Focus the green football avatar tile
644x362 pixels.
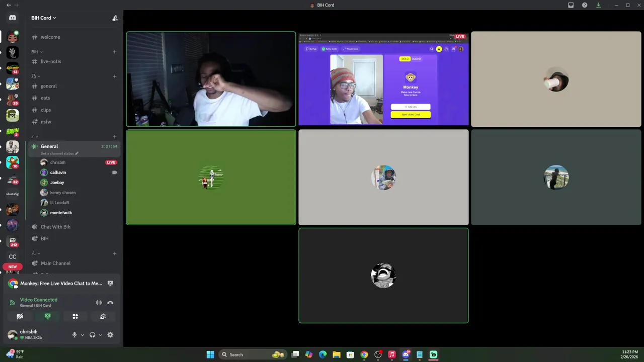click(211, 177)
